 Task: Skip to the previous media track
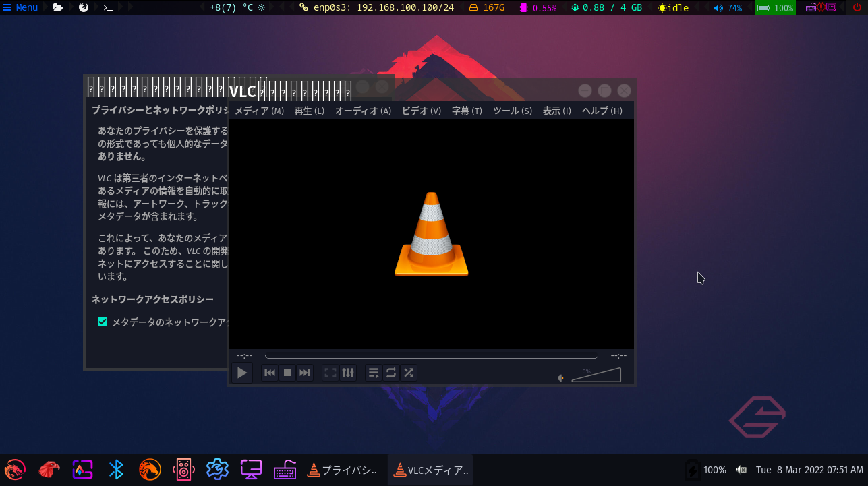pyautogui.click(x=270, y=373)
